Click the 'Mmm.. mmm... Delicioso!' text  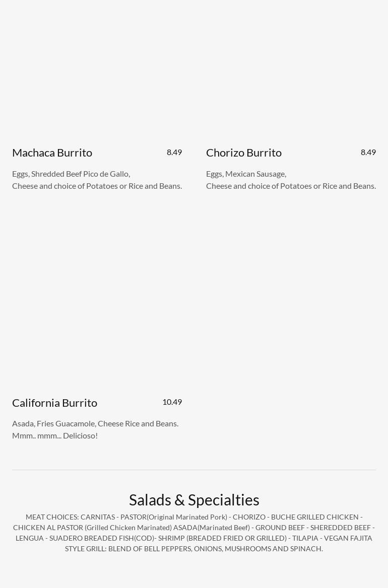pyautogui.click(x=55, y=436)
